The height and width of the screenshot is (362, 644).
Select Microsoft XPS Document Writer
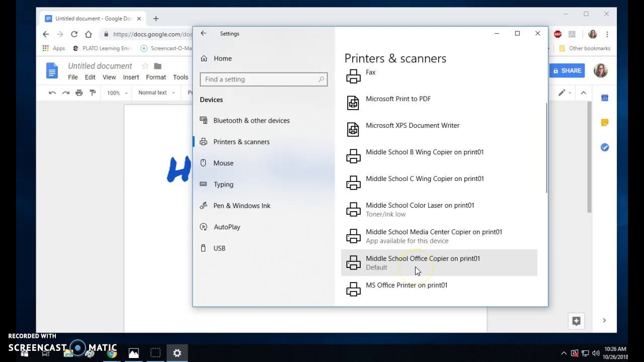[x=439, y=129]
